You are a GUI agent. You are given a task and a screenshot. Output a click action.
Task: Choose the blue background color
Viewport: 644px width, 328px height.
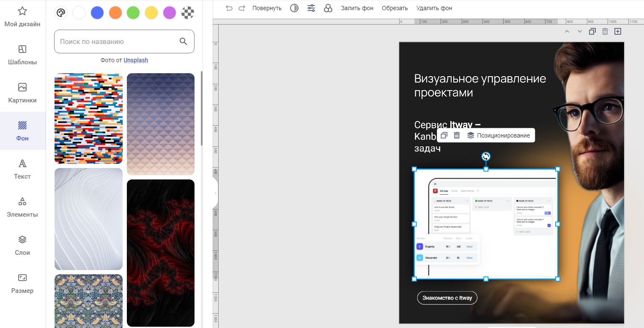point(97,13)
